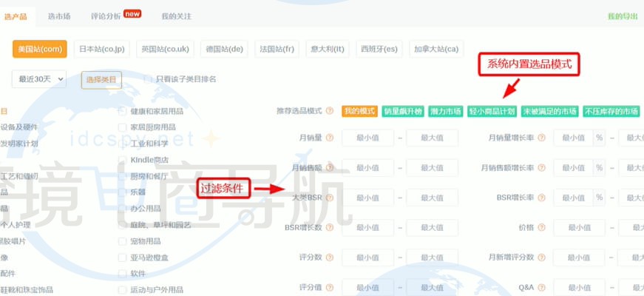Image resolution: width=644 pixels, height=296 pixels.
Task: Select 意大利(it) marketplace
Action: click(328, 49)
